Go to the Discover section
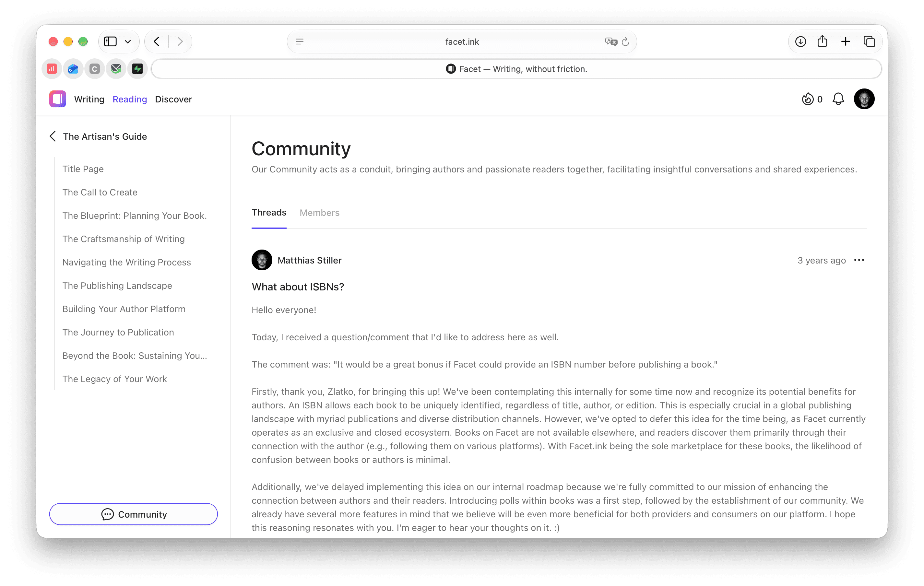This screenshot has width=924, height=586. coord(173,99)
